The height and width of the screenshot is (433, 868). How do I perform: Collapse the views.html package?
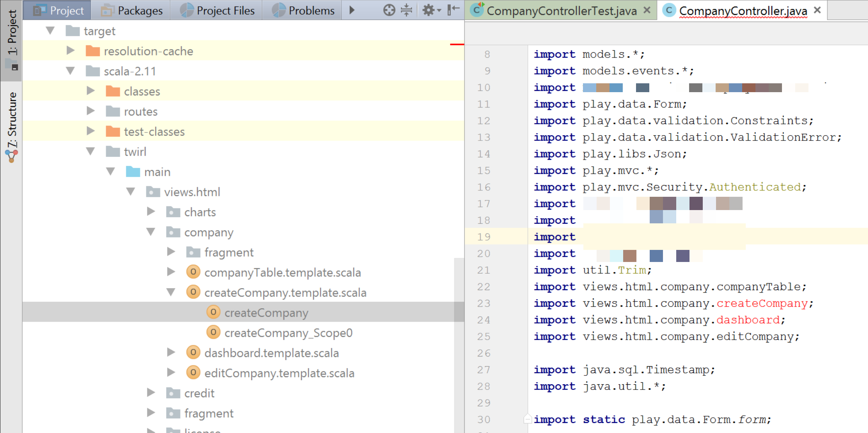pos(131,192)
